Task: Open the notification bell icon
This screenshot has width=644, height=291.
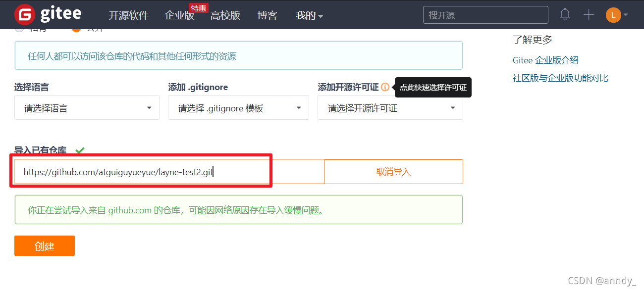Action: click(x=565, y=14)
